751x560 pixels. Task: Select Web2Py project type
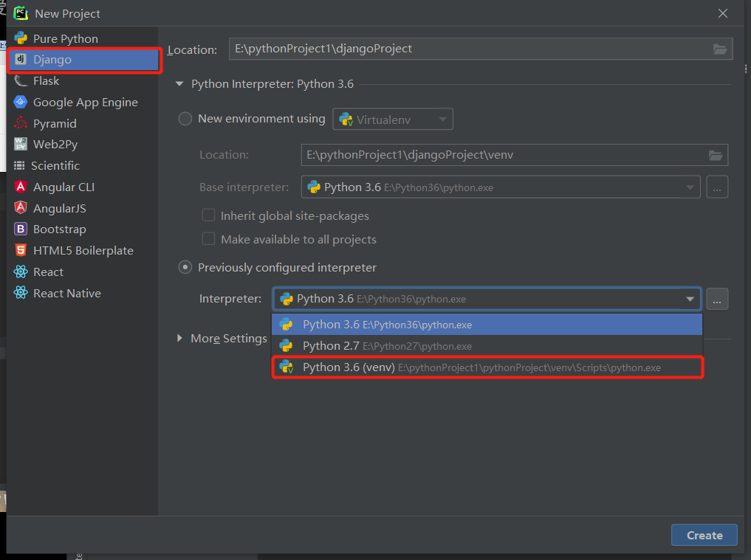[83, 144]
